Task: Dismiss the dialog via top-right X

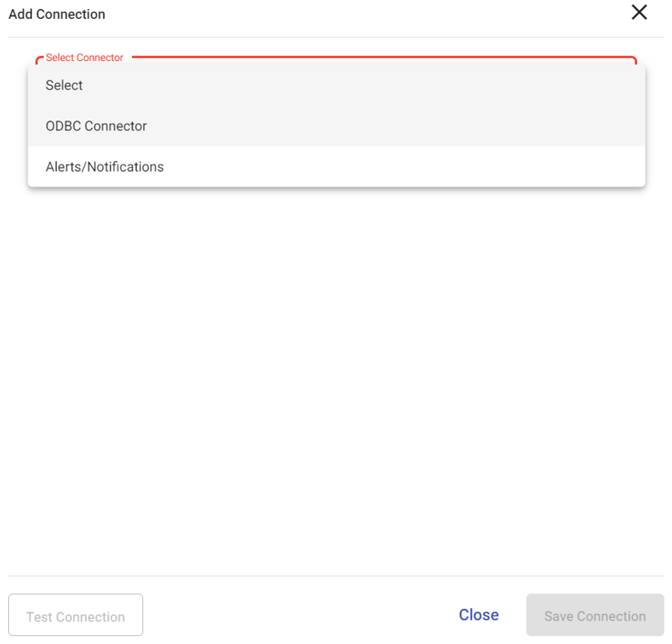Action: point(639,12)
